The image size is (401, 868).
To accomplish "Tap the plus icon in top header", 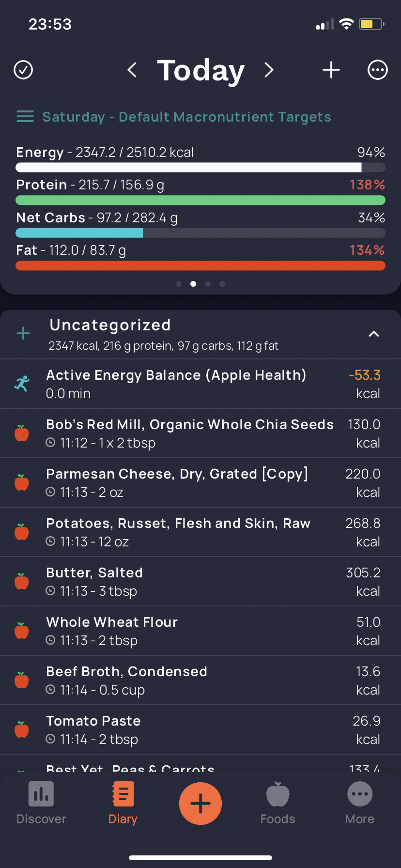I will click(331, 70).
